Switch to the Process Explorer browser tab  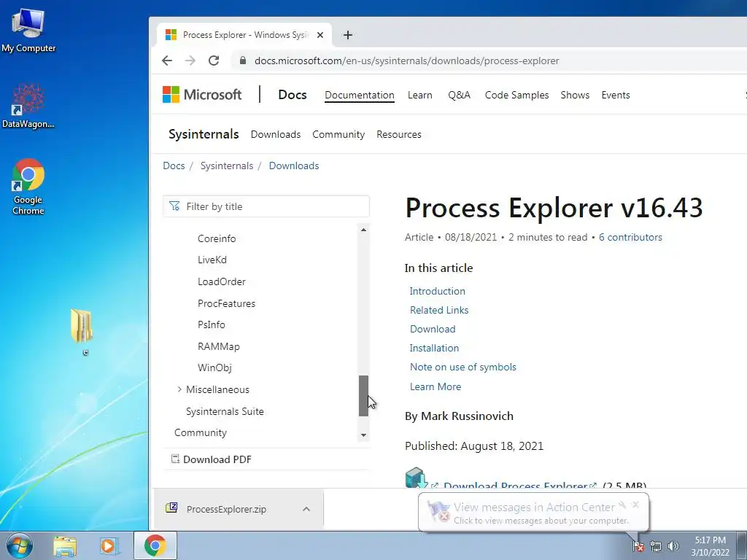[245, 35]
